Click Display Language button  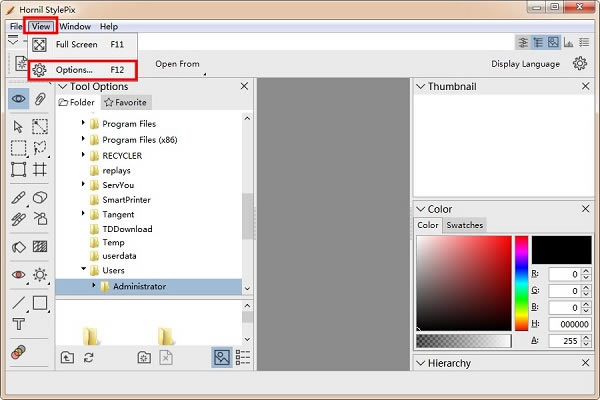tap(525, 64)
